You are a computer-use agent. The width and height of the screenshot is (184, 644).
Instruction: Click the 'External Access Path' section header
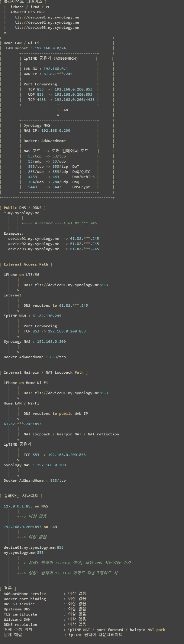pos(26,264)
